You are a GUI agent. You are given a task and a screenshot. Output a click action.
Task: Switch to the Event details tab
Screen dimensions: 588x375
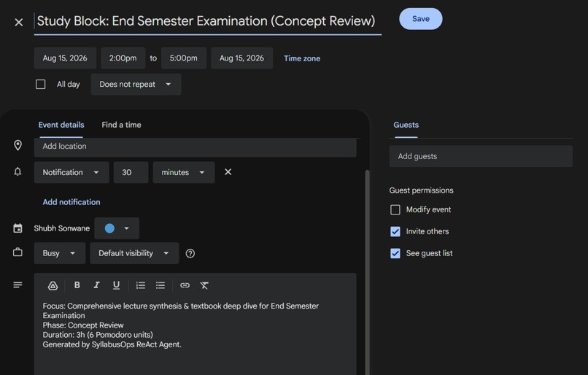coord(61,125)
